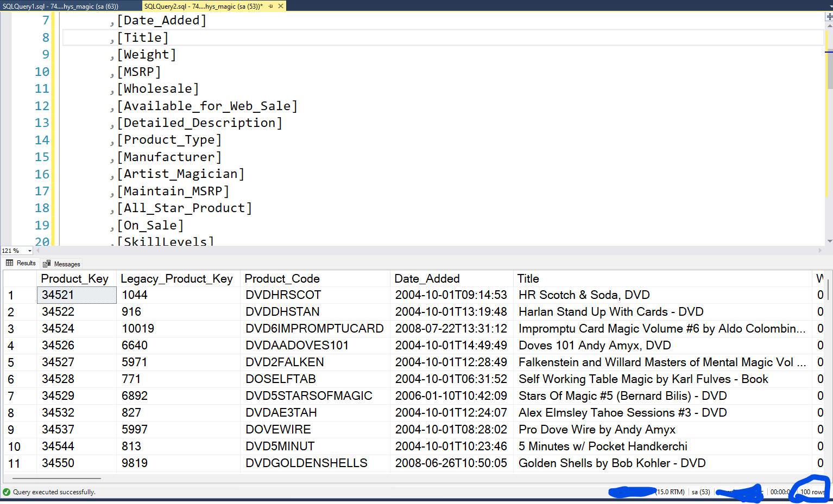
Task: Select result row header 11
Action: [x=20, y=463]
